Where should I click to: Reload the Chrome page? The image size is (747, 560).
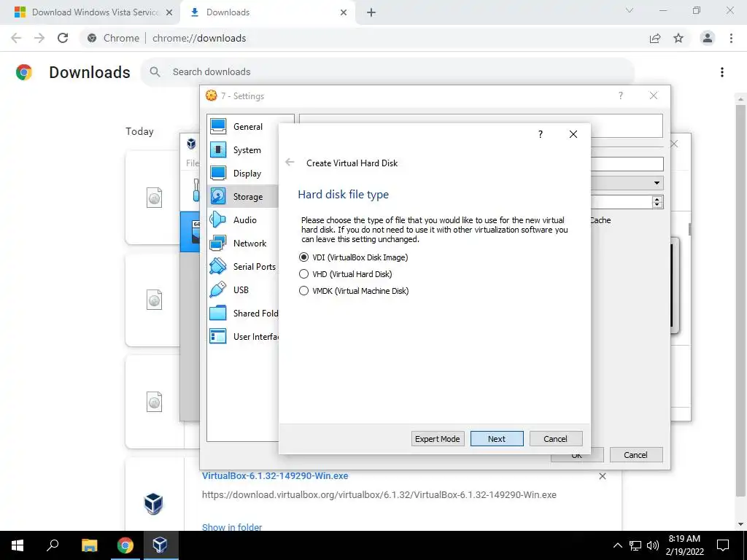tap(63, 38)
